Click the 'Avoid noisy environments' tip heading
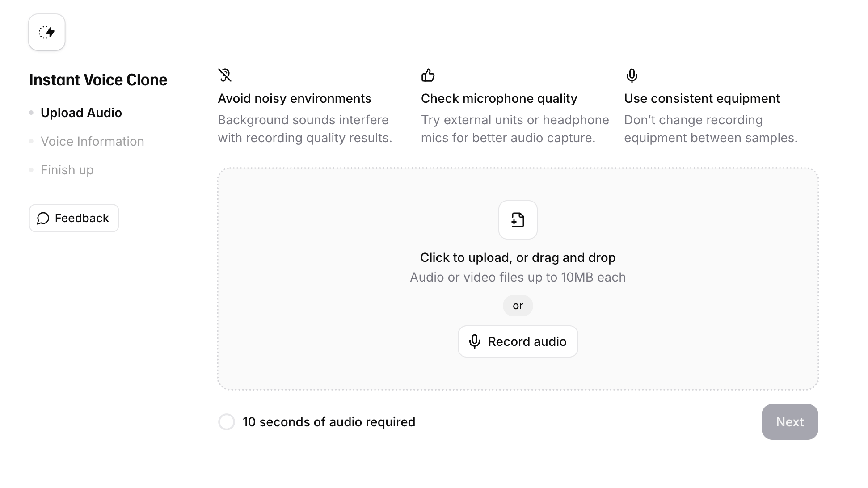This screenshot has height=488, width=868. 294,98
